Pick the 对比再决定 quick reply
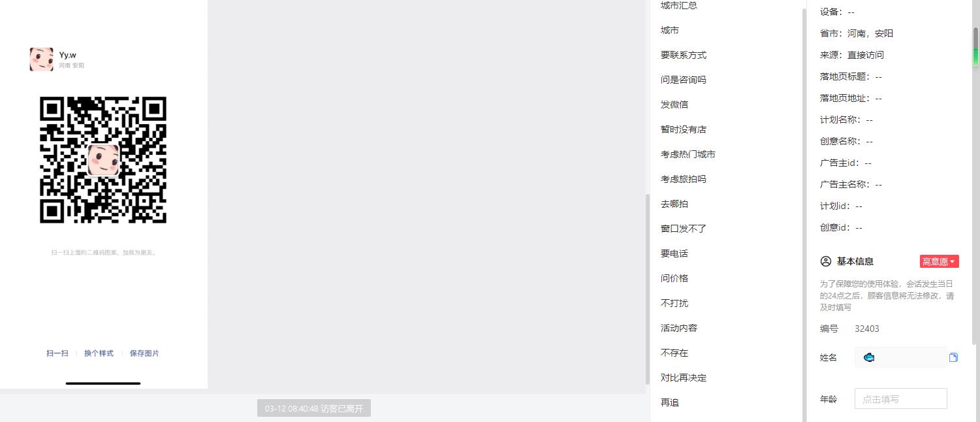 point(684,378)
